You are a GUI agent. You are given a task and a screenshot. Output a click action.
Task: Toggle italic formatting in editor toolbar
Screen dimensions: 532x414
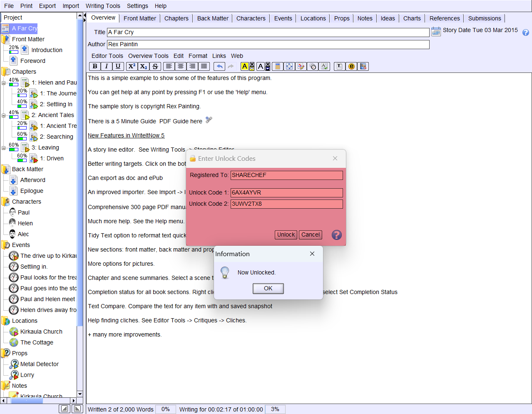click(107, 66)
